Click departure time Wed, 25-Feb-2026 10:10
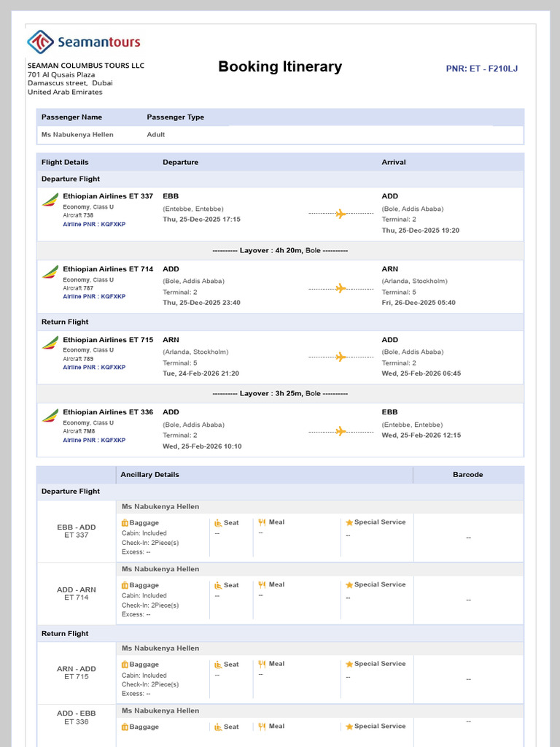The height and width of the screenshot is (747, 560). [202, 446]
